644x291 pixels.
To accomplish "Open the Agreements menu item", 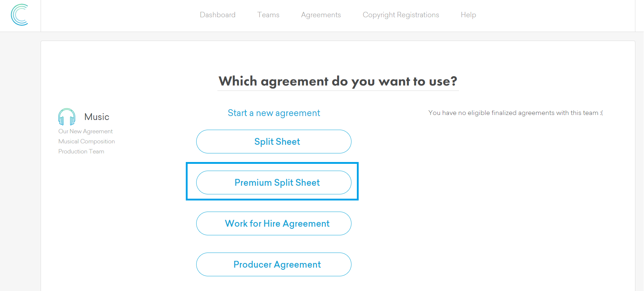I will 321,15.
